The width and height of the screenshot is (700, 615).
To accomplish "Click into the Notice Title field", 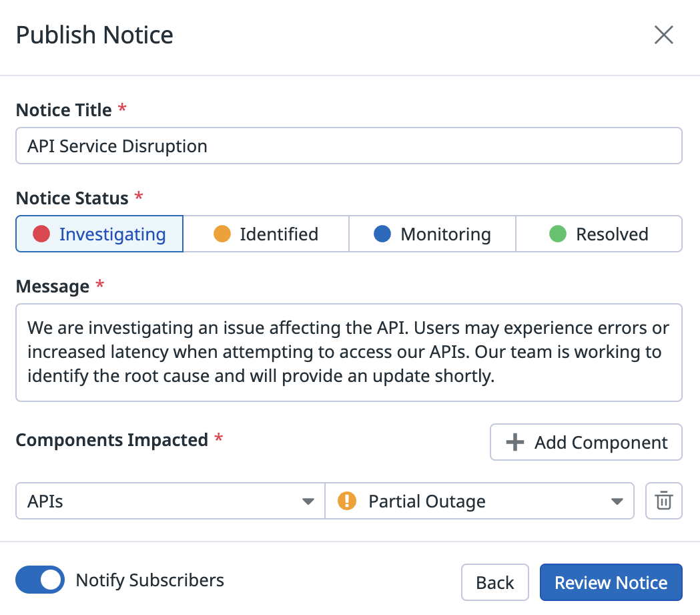I will (x=348, y=146).
